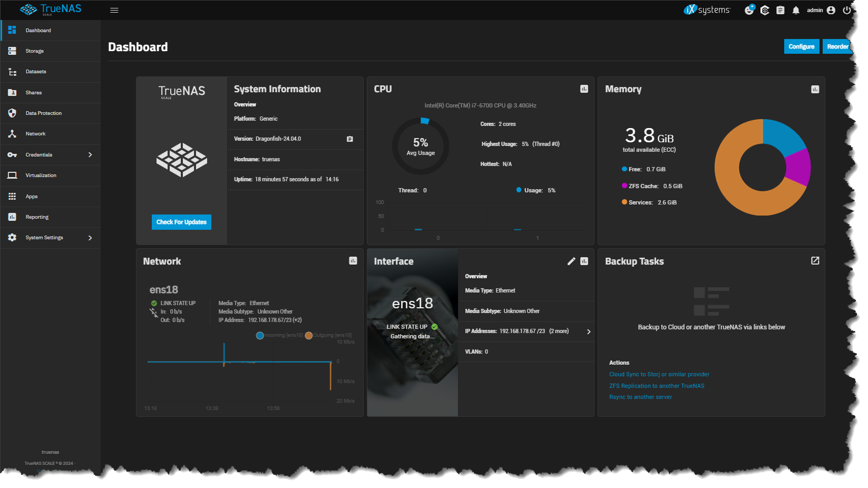This screenshot has width=868, height=488.
Task: Expand IP Addresses 2 more chevron
Action: (x=589, y=331)
